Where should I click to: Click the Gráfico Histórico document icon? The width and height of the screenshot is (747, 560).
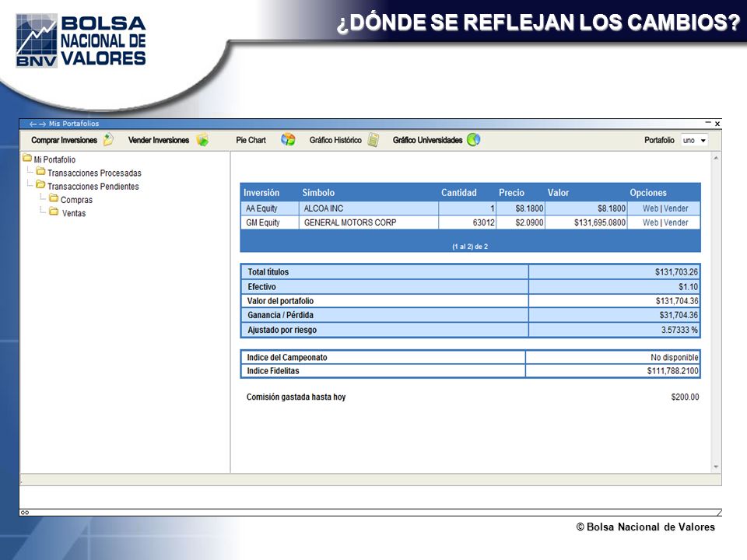[373, 140]
